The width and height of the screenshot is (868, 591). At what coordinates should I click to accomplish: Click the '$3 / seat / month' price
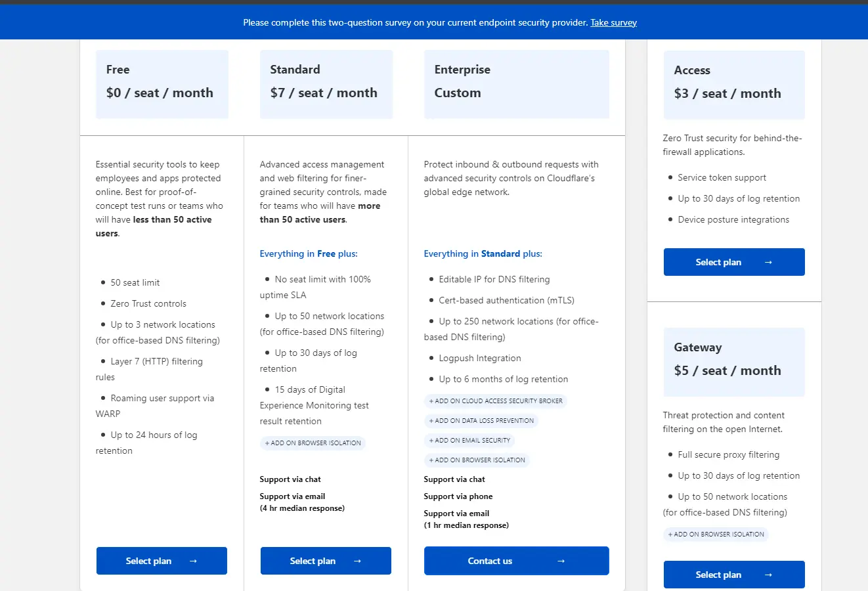coord(727,93)
